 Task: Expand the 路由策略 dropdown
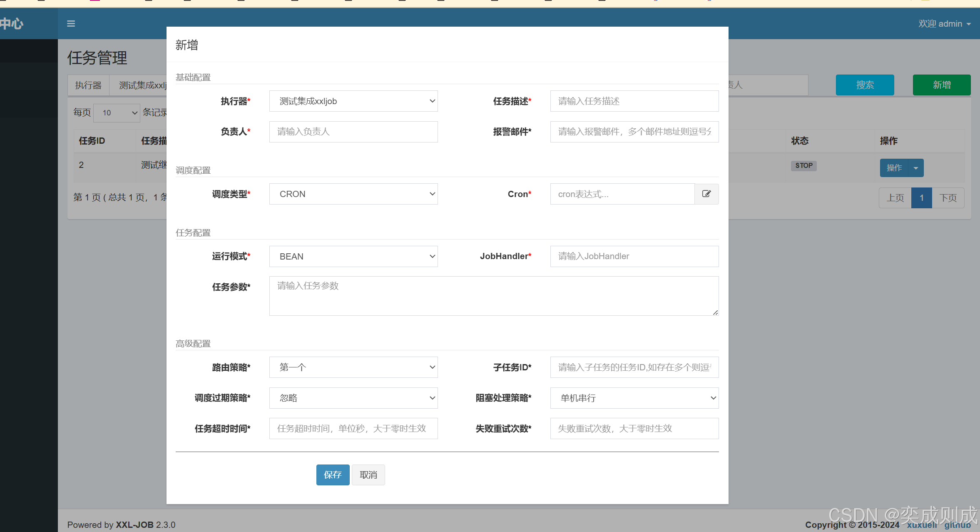tap(353, 367)
